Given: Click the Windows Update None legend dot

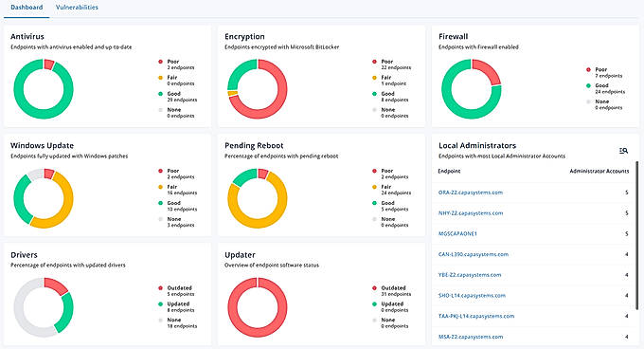Looking at the screenshot, I should click(x=160, y=219).
